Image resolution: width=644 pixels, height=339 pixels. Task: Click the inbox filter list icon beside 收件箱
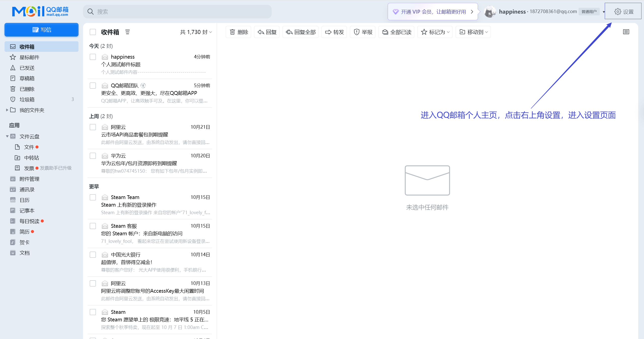point(128,32)
